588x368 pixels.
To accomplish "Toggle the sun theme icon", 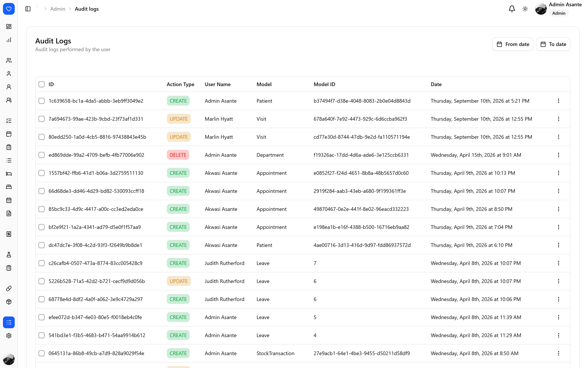I will tap(525, 9).
